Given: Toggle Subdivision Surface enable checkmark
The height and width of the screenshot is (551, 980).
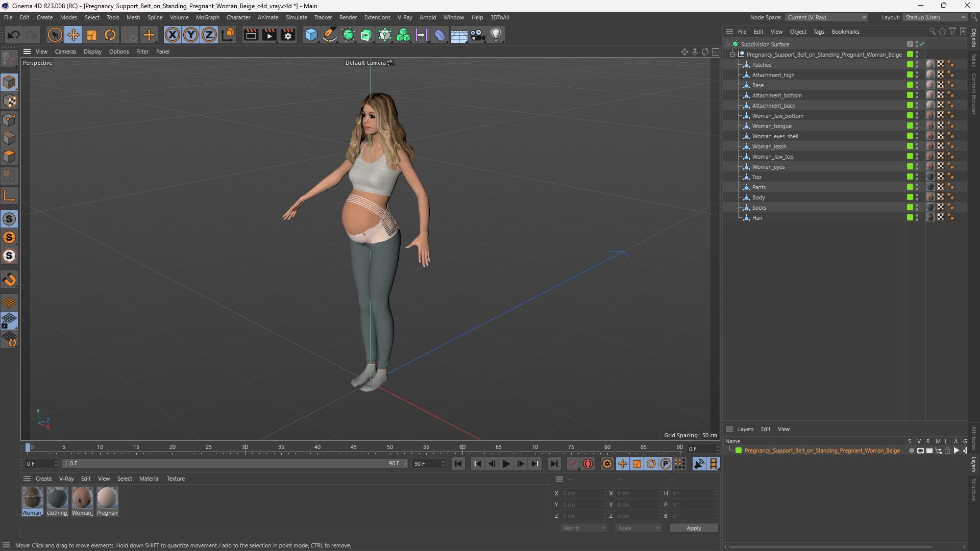Looking at the screenshot, I should click(922, 44).
